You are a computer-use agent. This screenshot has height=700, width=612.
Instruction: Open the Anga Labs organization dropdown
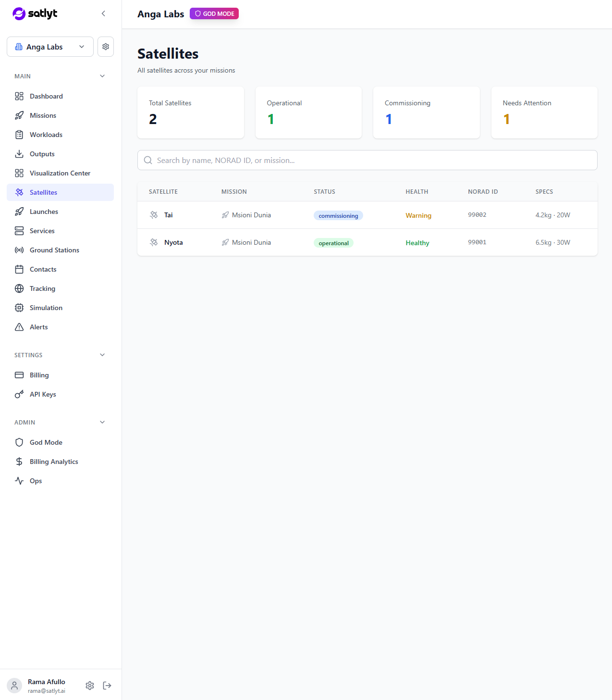[x=50, y=47]
